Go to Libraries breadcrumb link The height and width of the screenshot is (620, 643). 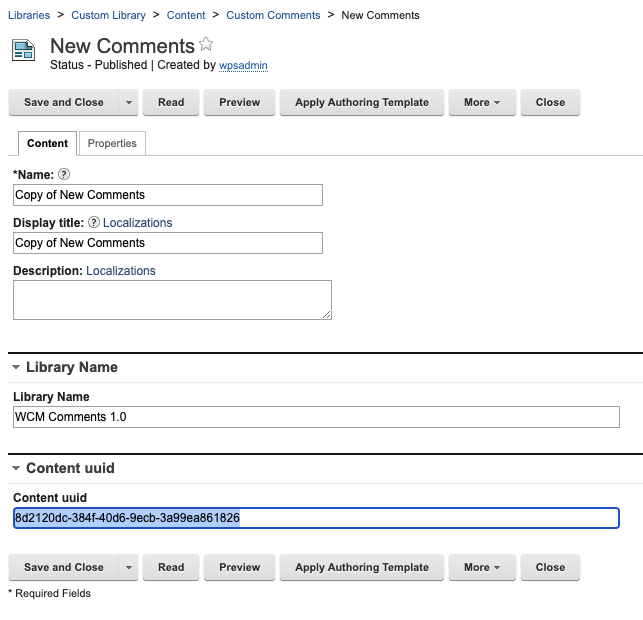[x=29, y=15]
